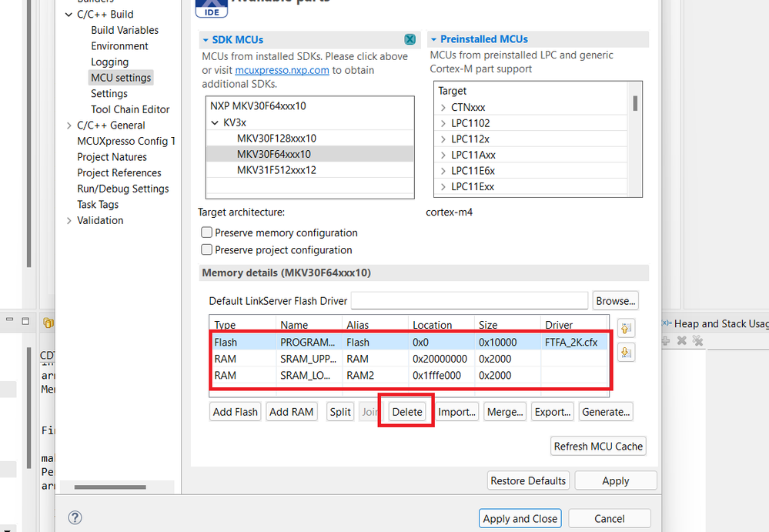Collapse the KV3x MCU family node
The height and width of the screenshot is (532, 769).
215,122
